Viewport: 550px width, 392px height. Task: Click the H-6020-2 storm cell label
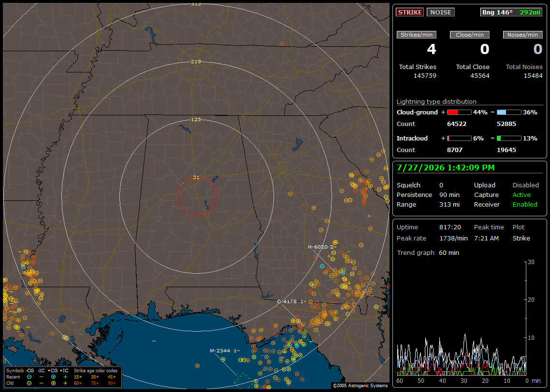point(320,247)
